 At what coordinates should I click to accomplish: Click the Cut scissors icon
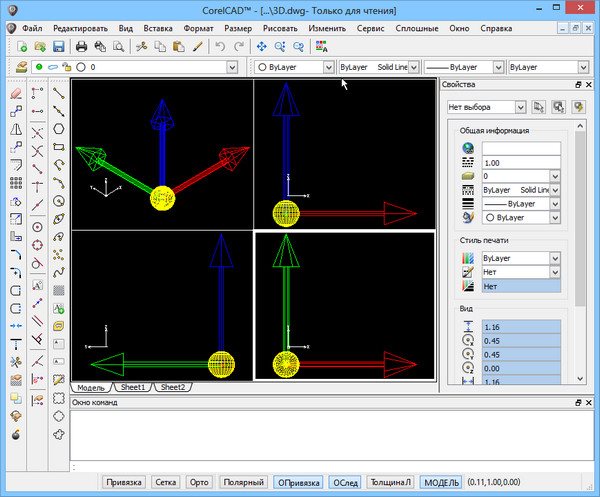pyautogui.click(x=141, y=47)
